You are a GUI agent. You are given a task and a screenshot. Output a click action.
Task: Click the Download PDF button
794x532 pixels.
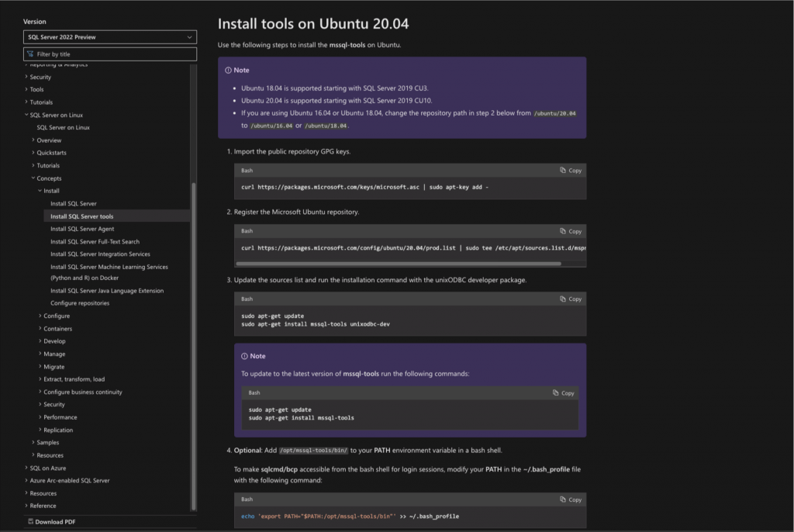point(52,522)
